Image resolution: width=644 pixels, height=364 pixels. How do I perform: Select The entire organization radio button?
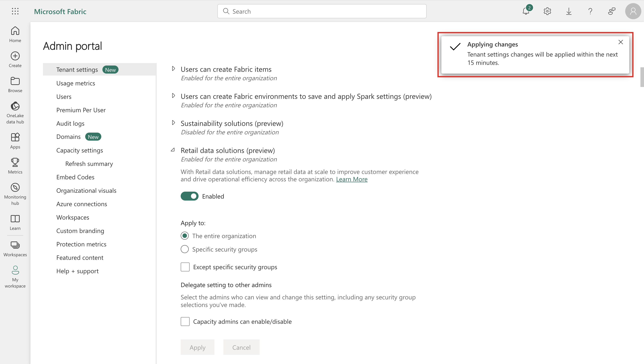click(x=184, y=236)
